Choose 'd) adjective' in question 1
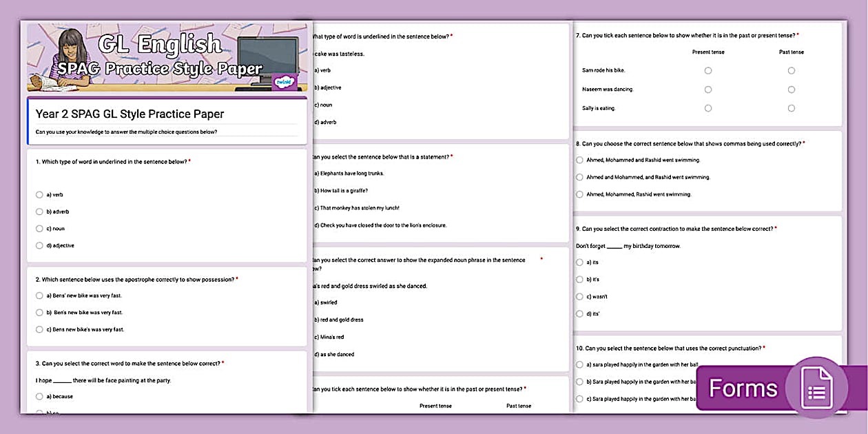This screenshot has height=434, width=868. click(39, 245)
